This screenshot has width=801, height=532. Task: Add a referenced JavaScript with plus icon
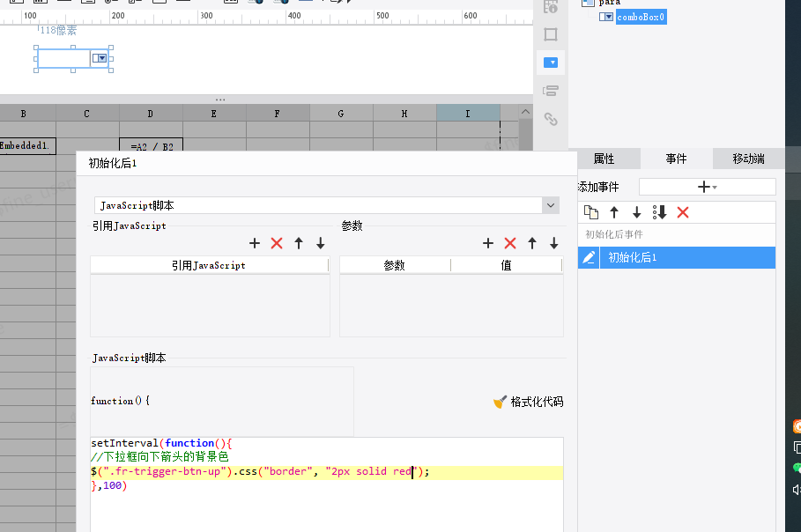coord(255,243)
